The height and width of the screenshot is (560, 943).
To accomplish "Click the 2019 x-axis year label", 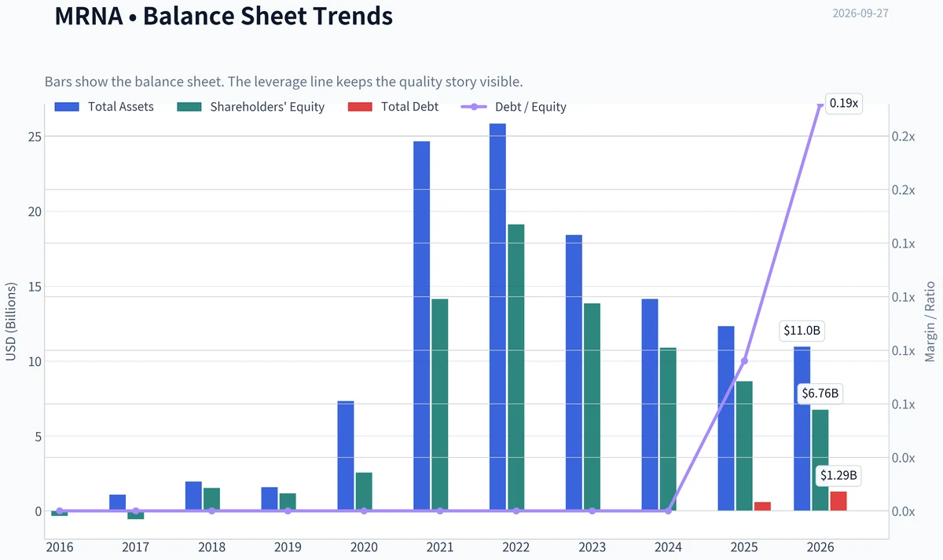I will pyautogui.click(x=288, y=547).
